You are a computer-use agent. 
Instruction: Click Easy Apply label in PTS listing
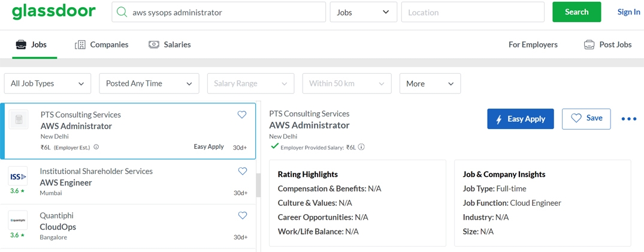point(208,146)
